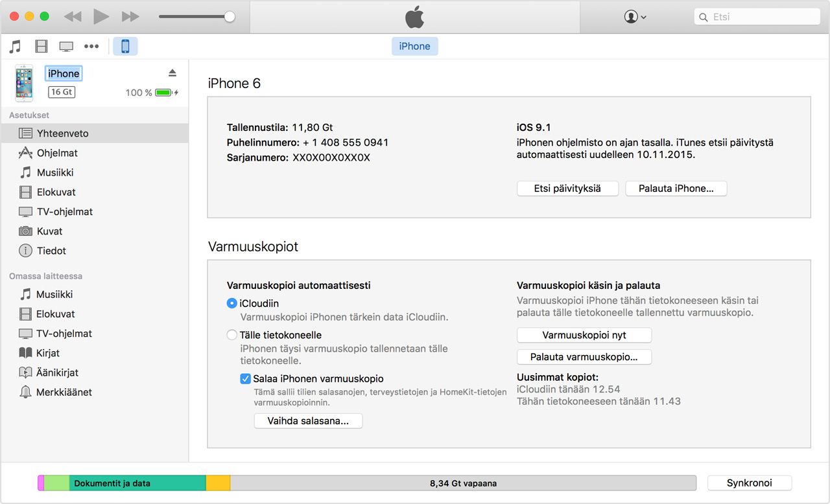
Task: Click the Puhelinnumero phone number text
Action: pos(307,143)
